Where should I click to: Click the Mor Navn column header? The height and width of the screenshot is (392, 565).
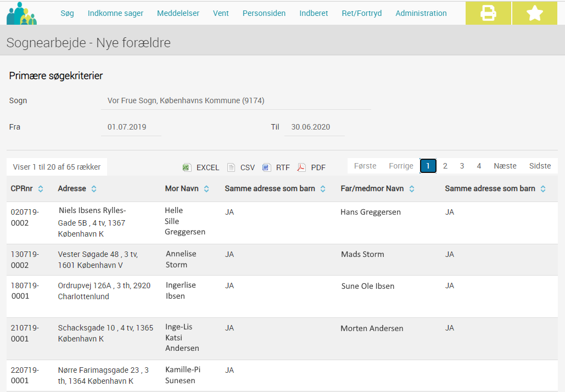pos(182,188)
